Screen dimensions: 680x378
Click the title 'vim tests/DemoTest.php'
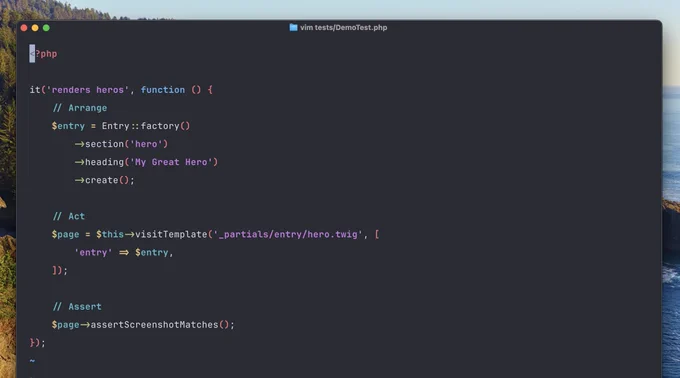pyautogui.click(x=343, y=27)
